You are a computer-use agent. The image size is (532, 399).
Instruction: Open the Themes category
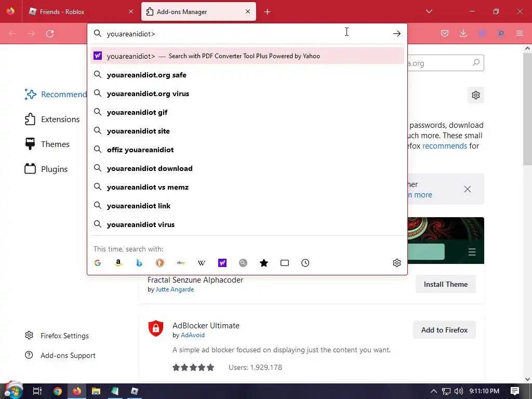pos(47,144)
